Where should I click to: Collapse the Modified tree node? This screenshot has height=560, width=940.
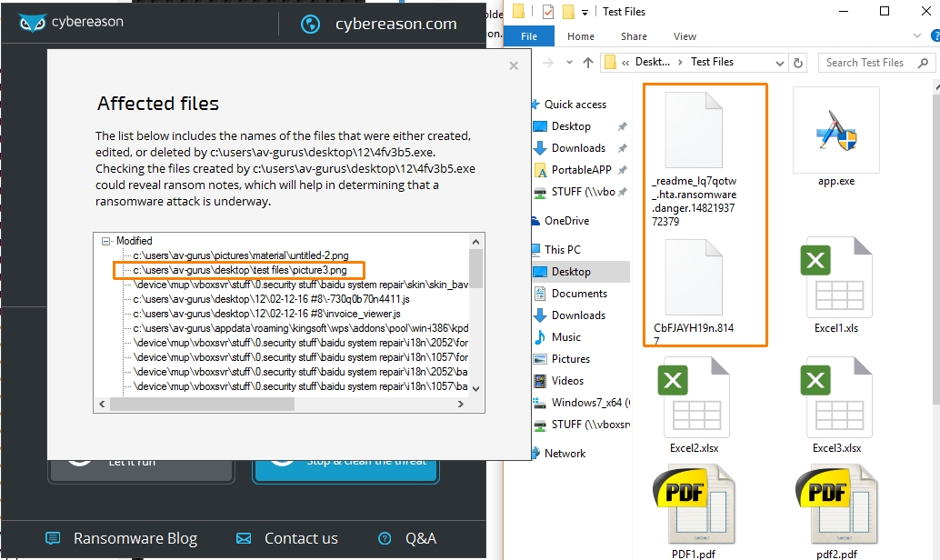tap(105, 241)
